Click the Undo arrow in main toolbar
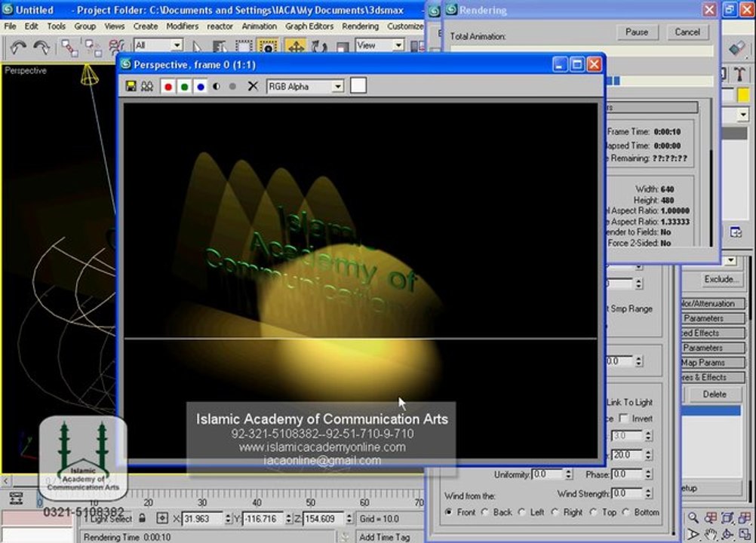 click(18, 47)
